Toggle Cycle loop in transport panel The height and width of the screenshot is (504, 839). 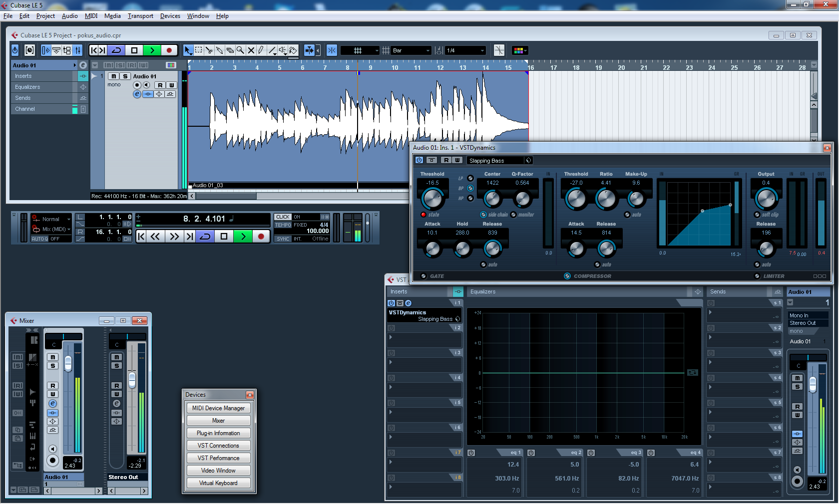click(x=205, y=237)
